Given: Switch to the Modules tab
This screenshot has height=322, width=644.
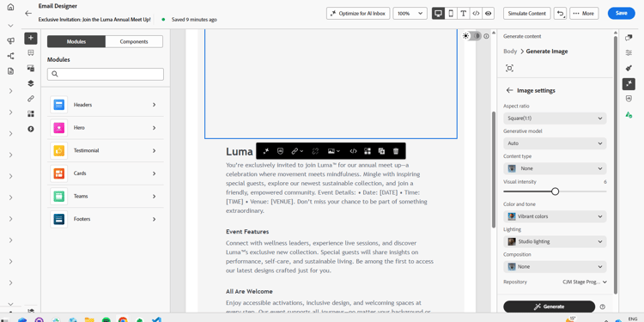Looking at the screenshot, I should pos(76,41).
